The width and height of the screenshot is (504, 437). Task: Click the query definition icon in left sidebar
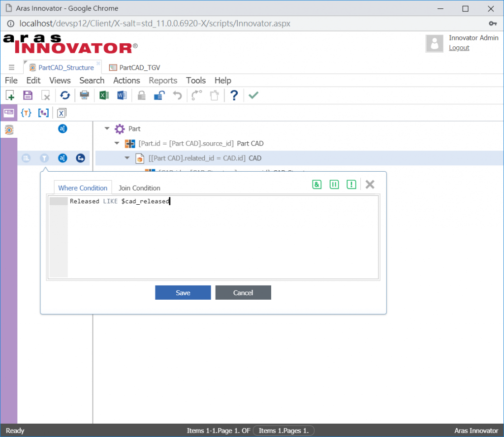click(9, 130)
